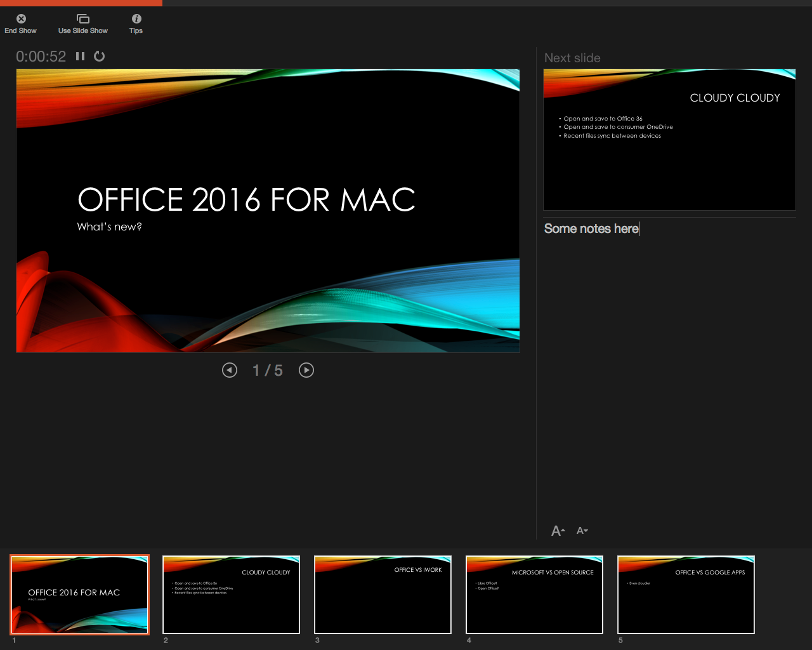This screenshot has height=650, width=812.
Task: Click Use Slide Show button
Action: pos(83,24)
